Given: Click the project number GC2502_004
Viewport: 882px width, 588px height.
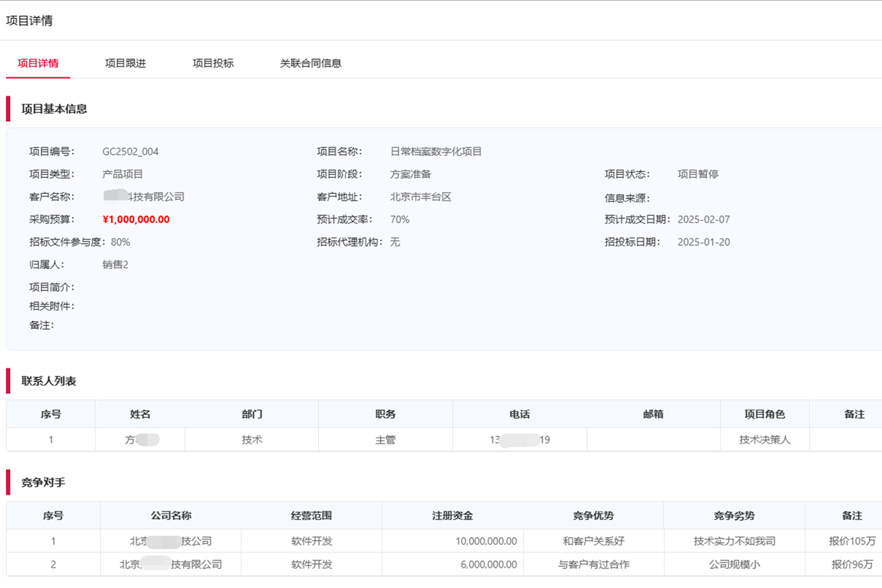Looking at the screenshot, I should [x=131, y=151].
